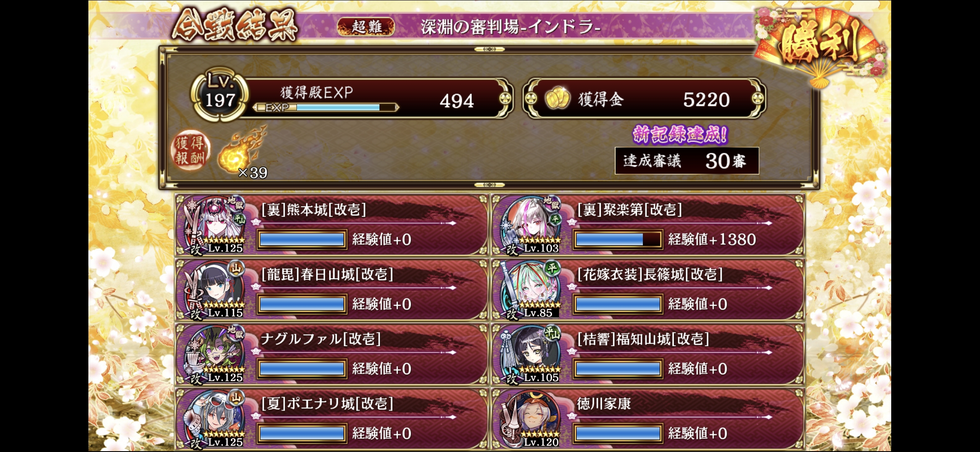
Task: Click the gold coin icon
Action: click(x=557, y=98)
